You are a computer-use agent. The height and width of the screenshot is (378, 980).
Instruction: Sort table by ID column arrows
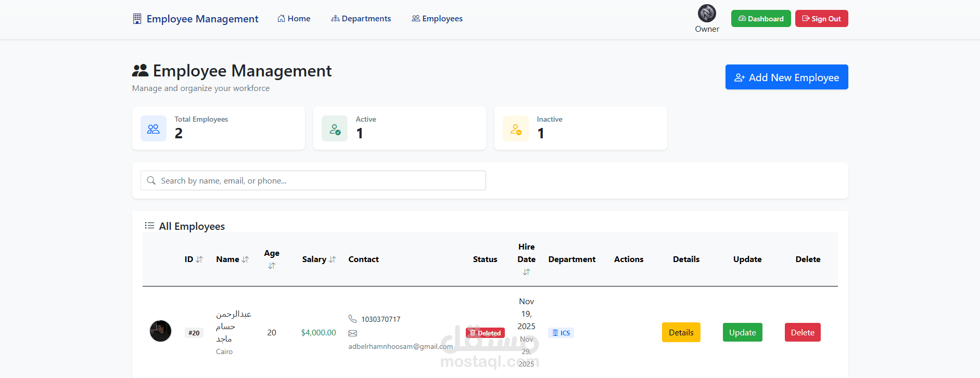tap(199, 259)
